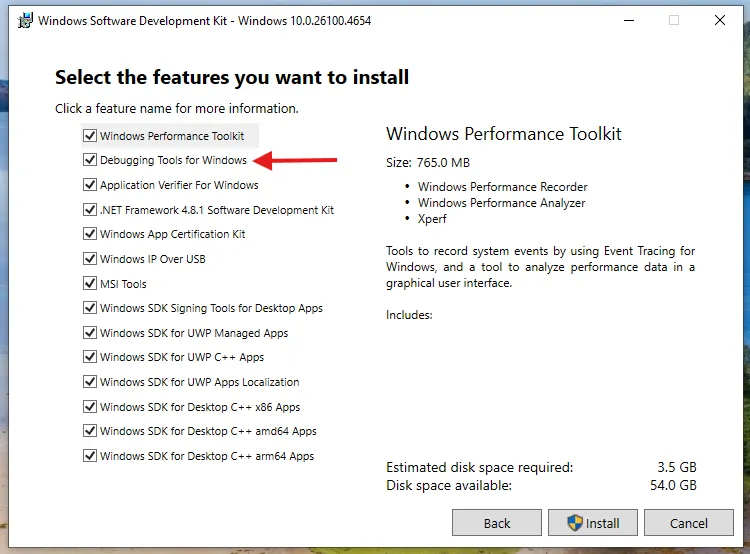
Task: Toggle the MSI Tools checkbox
Action: (90, 284)
